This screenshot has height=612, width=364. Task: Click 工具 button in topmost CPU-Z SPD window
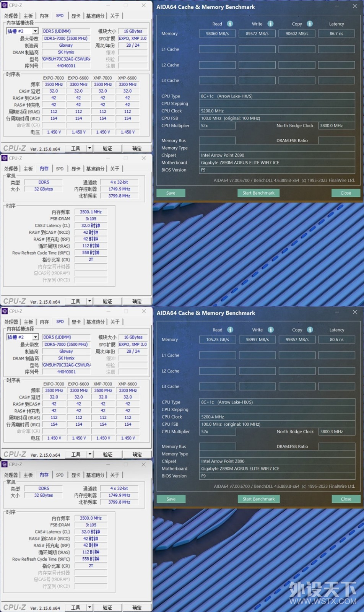tap(76, 148)
